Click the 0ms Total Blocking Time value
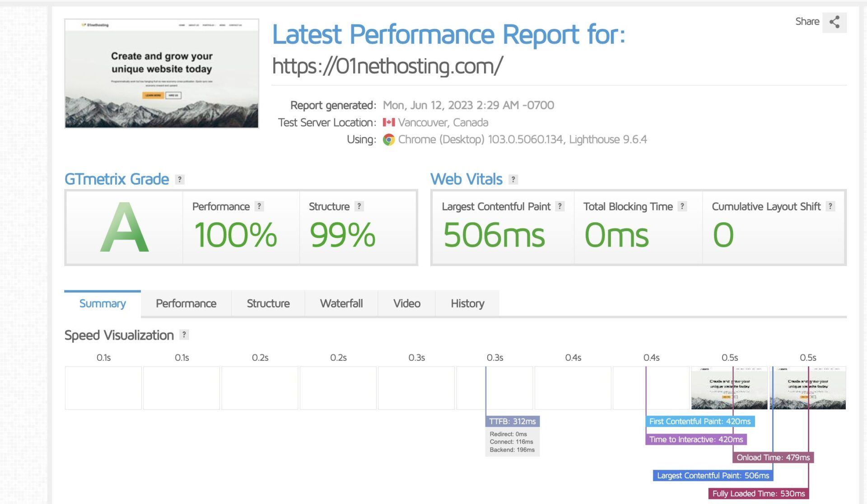The width and height of the screenshot is (867, 504). tap(616, 235)
